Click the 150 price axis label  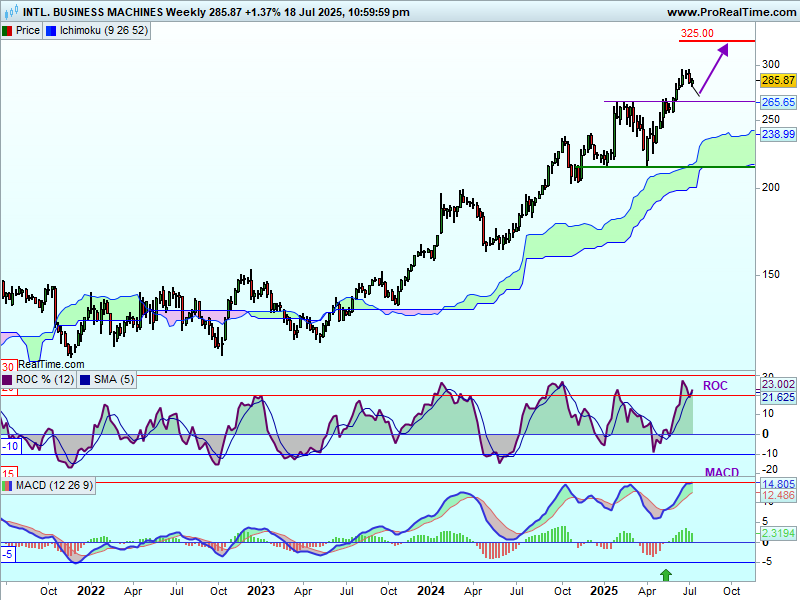(x=770, y=274)
